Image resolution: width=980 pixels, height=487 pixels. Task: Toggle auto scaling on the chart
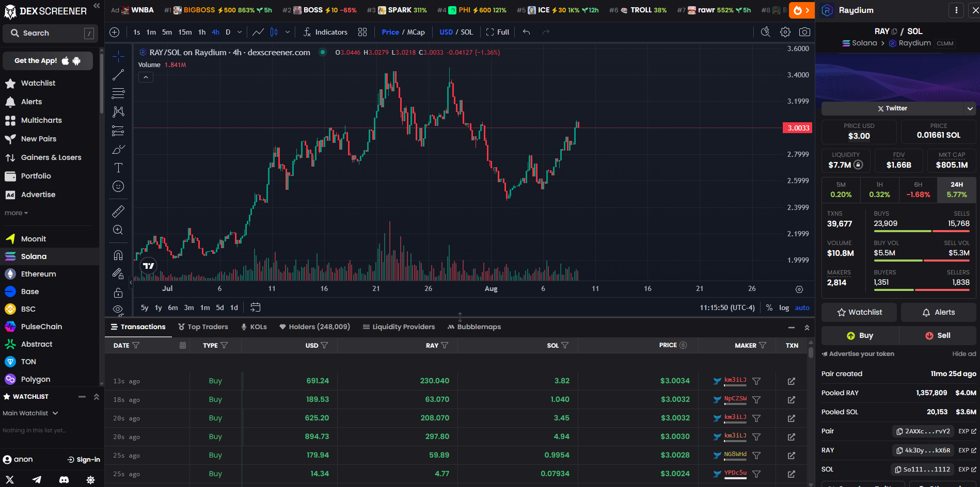tap(802, 307)
